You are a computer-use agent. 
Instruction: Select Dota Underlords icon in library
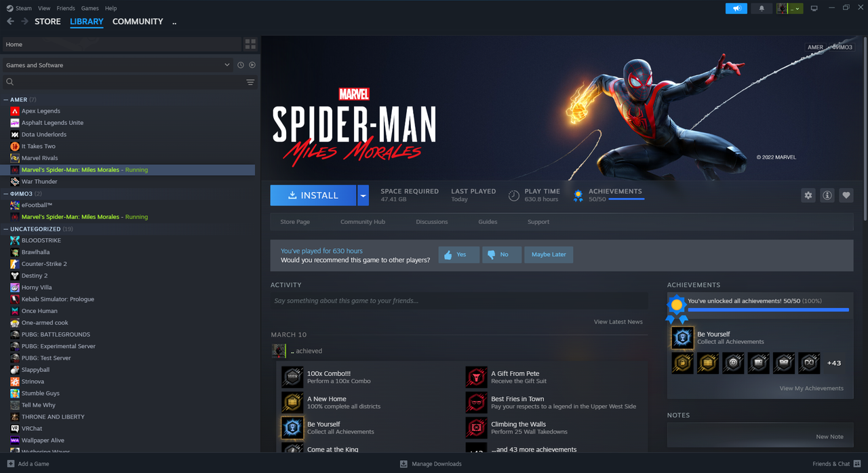15,134
